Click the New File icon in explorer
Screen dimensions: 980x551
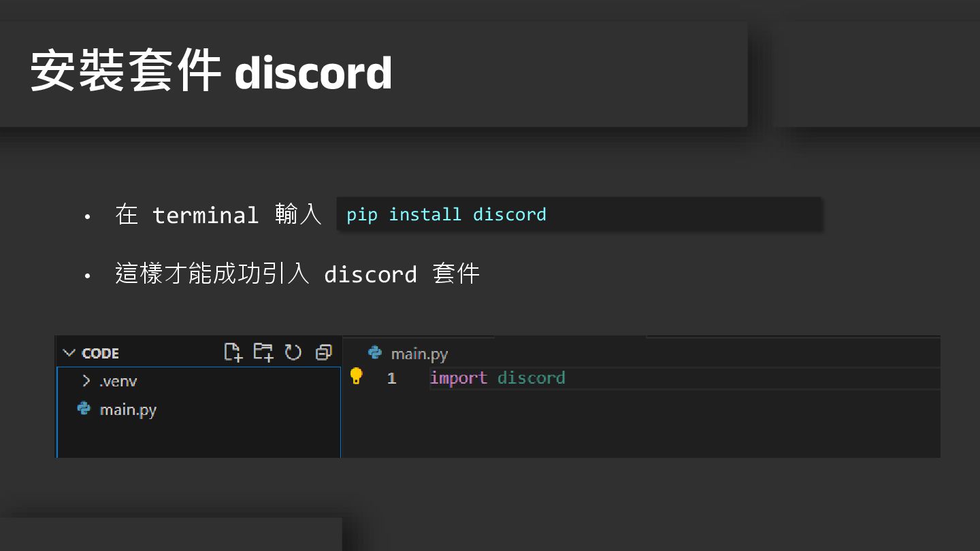point(233,352)
